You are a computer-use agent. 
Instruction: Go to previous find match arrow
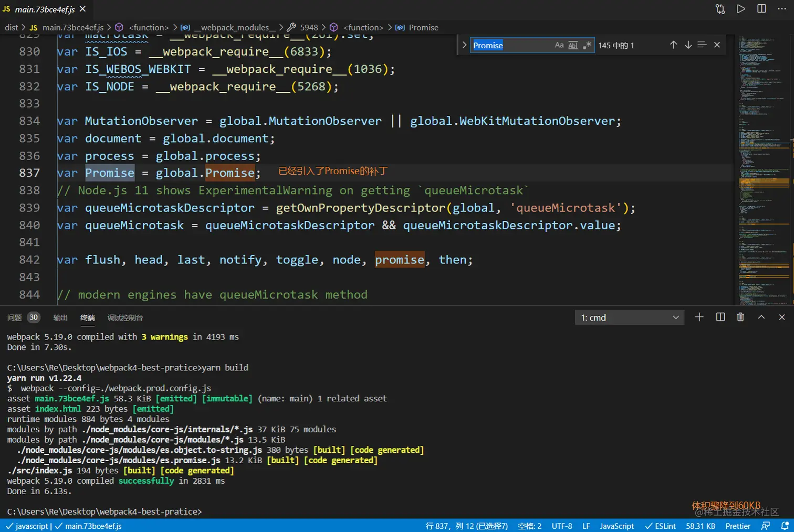673,45
